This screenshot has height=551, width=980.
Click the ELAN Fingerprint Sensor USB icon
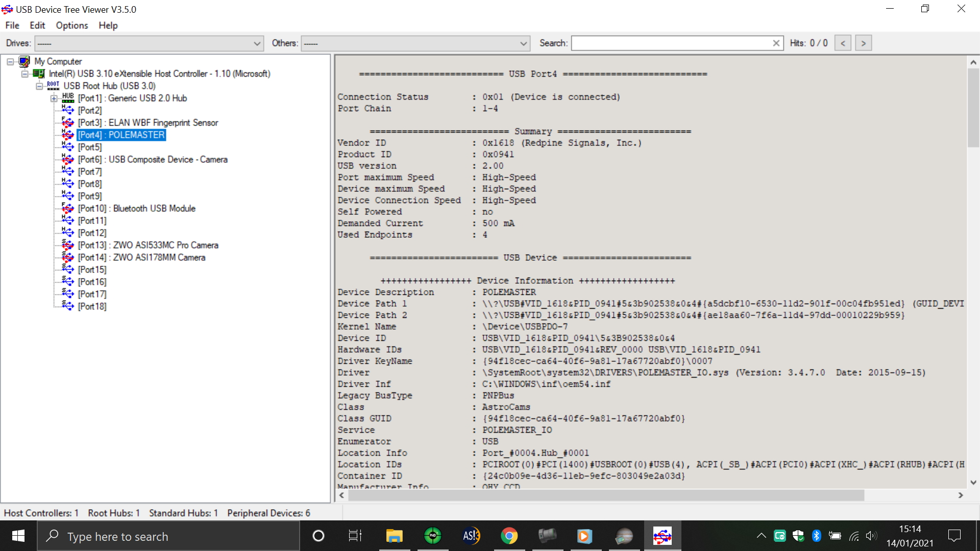tap(68, 122)
